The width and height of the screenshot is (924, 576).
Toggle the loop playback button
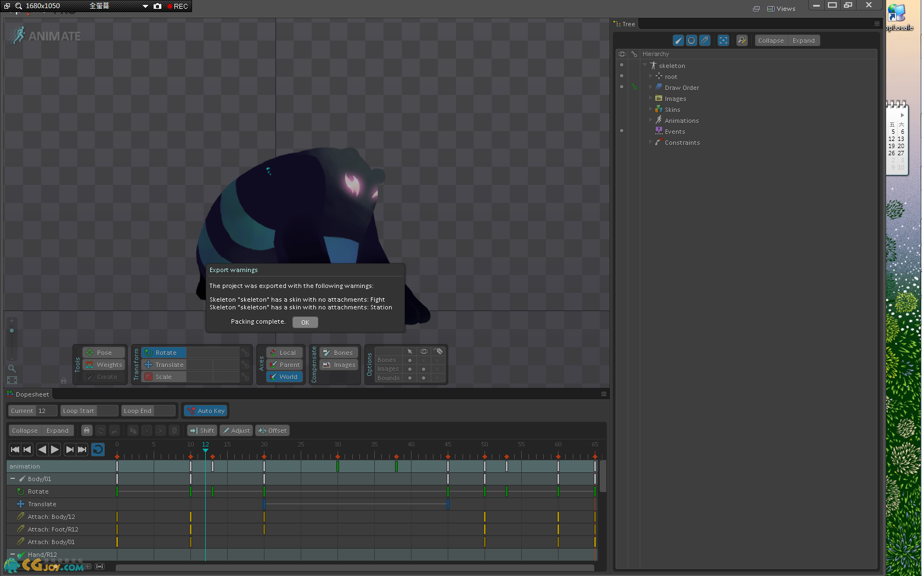[98, 450]
